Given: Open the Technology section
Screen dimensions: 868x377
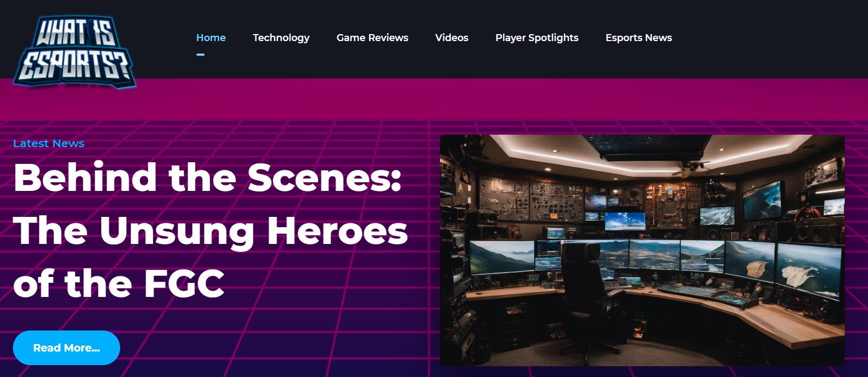Looking at the screenshot, I should [x=281, y=38].
